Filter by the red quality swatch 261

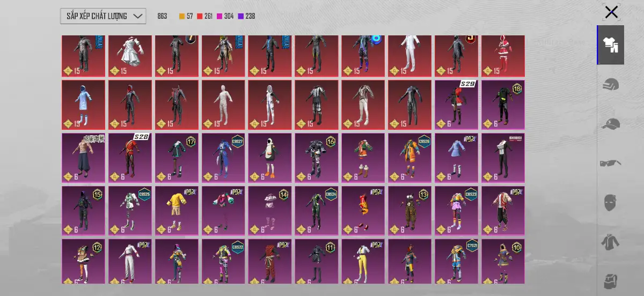tap(205, 16)
